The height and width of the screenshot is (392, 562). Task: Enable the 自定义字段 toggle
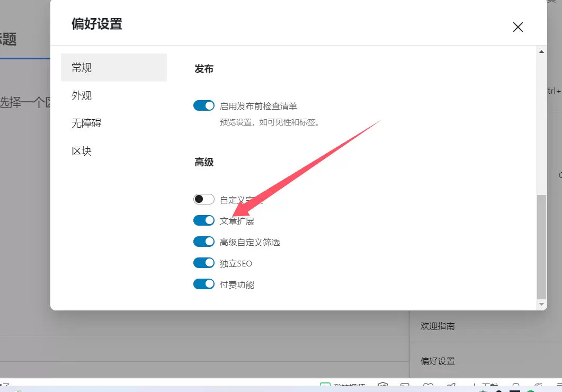(x=203, y=199)
